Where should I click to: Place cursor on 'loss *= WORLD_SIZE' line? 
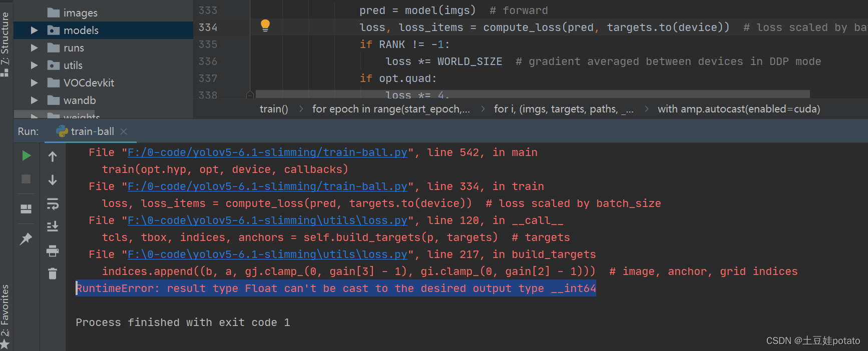point(444,61)
